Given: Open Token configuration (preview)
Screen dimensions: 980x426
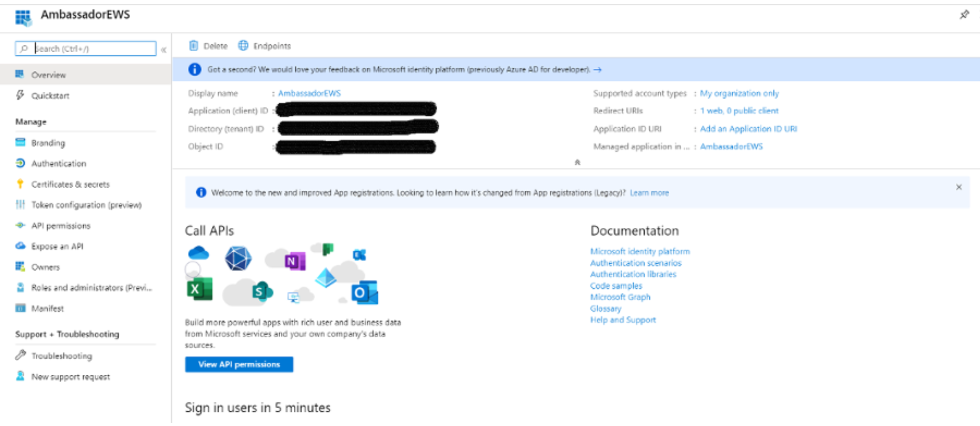Looking at the screenshot, I should [x=86, y=205].
